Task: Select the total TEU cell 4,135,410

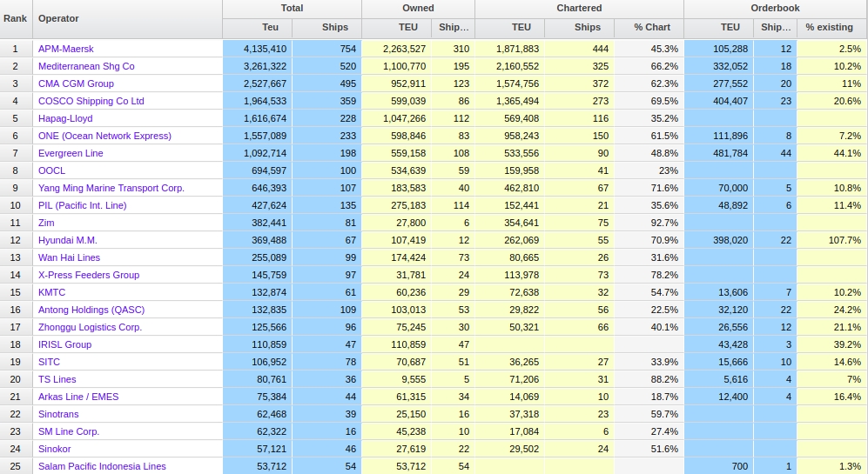Action: [258, 49]
